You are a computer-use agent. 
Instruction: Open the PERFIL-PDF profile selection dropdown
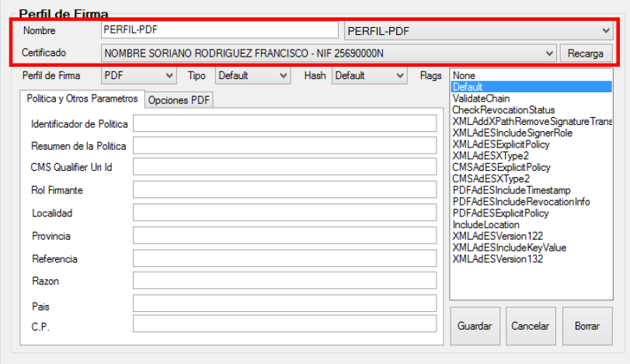point(479,31)
